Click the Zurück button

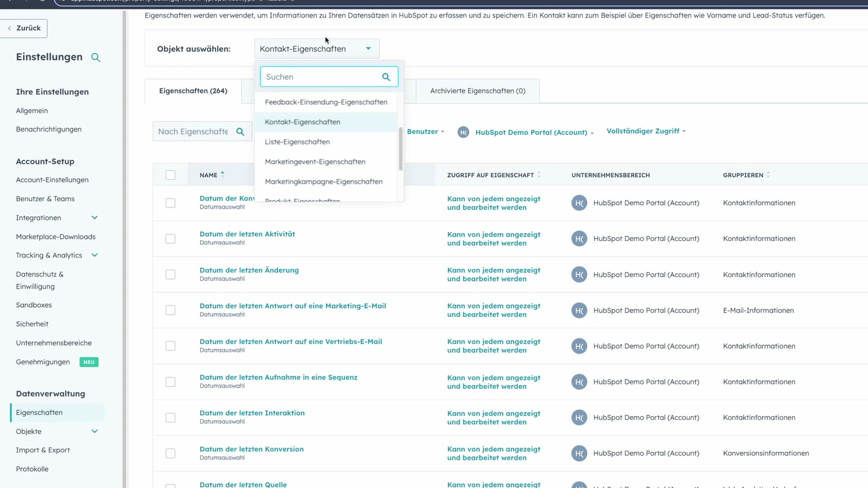click(24, 28)
